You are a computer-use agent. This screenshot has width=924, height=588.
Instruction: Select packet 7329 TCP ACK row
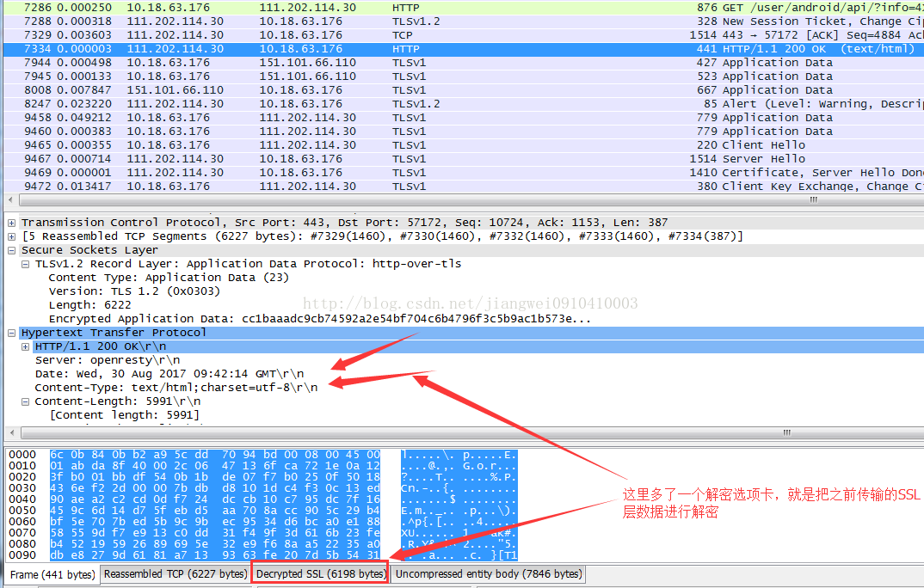click(464, 35)
